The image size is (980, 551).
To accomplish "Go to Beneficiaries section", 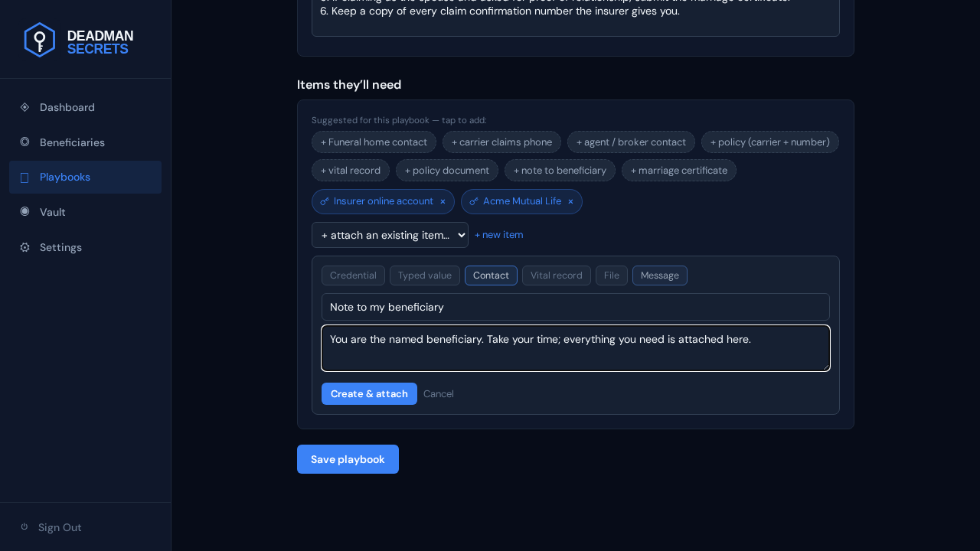I will click(x=85, y=142).
